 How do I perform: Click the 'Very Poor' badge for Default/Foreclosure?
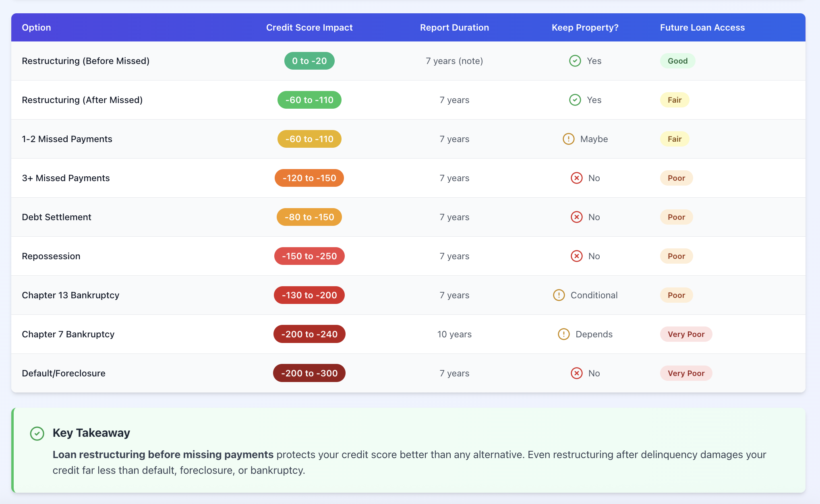tap(686, 373)
